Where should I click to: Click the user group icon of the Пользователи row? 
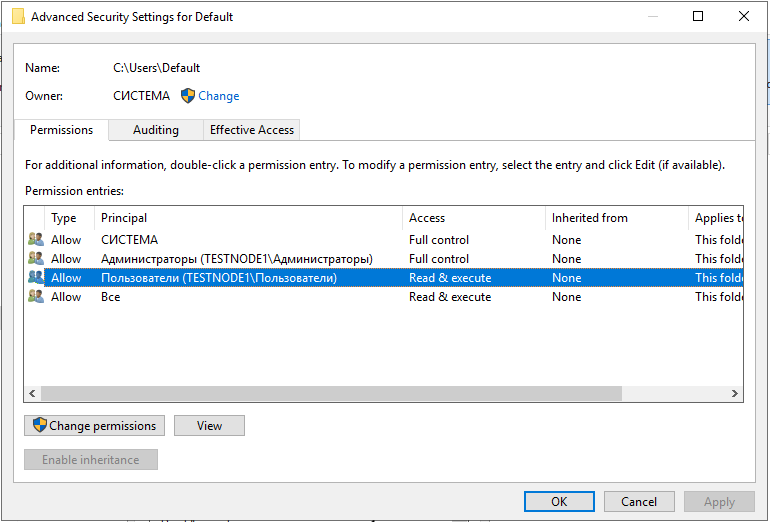(x=36, y=277)
